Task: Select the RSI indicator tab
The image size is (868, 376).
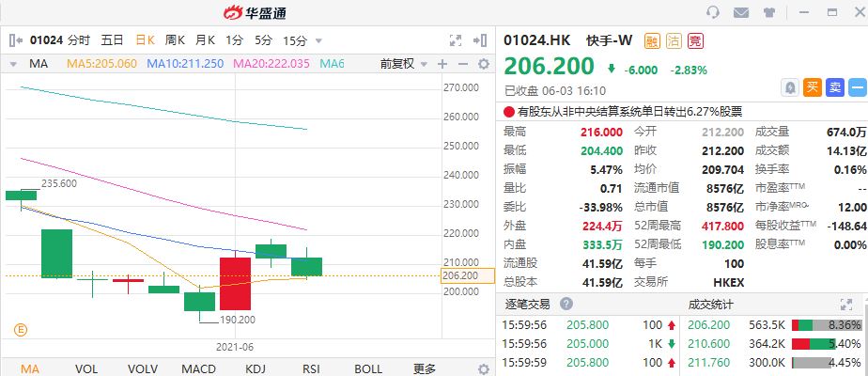Action: coord(312,368)
